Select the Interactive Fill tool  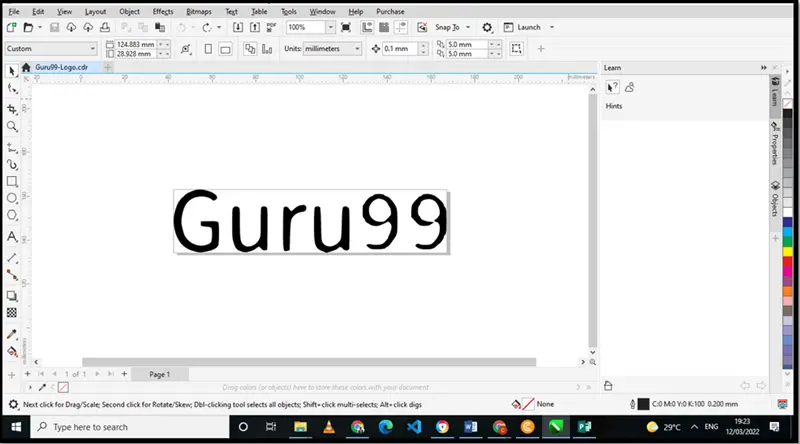coord(12,352)
